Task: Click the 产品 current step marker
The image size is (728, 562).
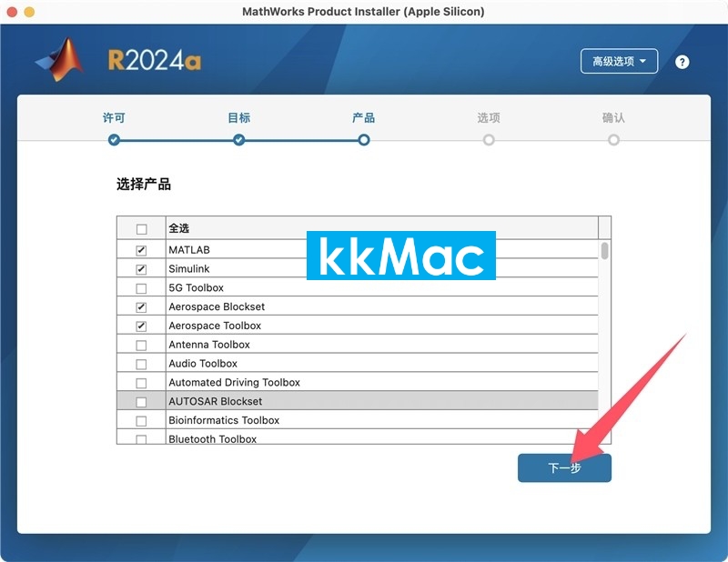Action: click(363, 140)
